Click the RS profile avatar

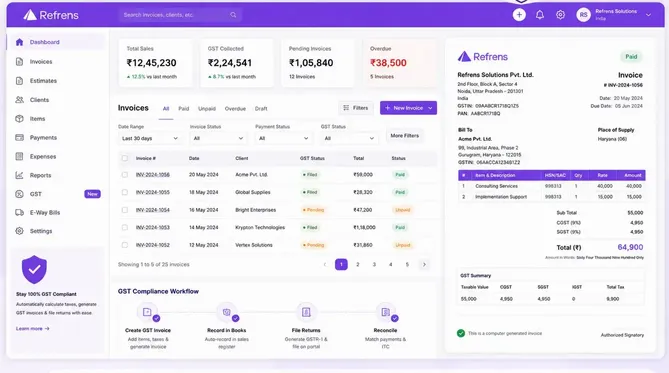[583, 15]
